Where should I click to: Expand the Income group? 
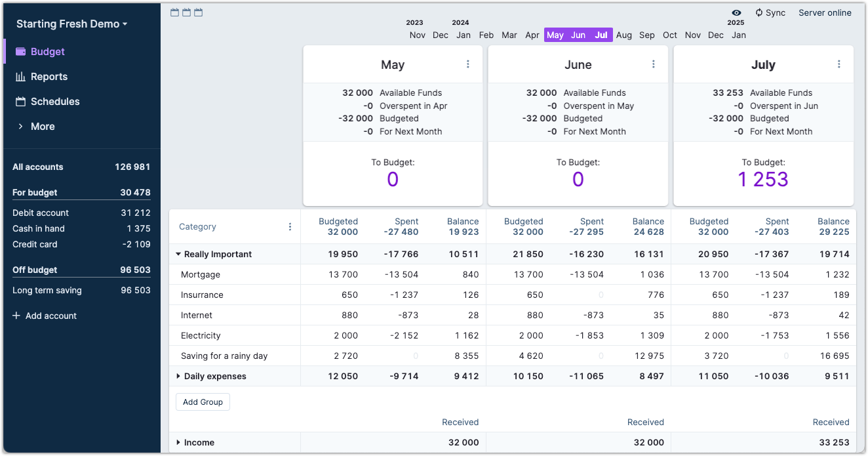coord(178,443)
